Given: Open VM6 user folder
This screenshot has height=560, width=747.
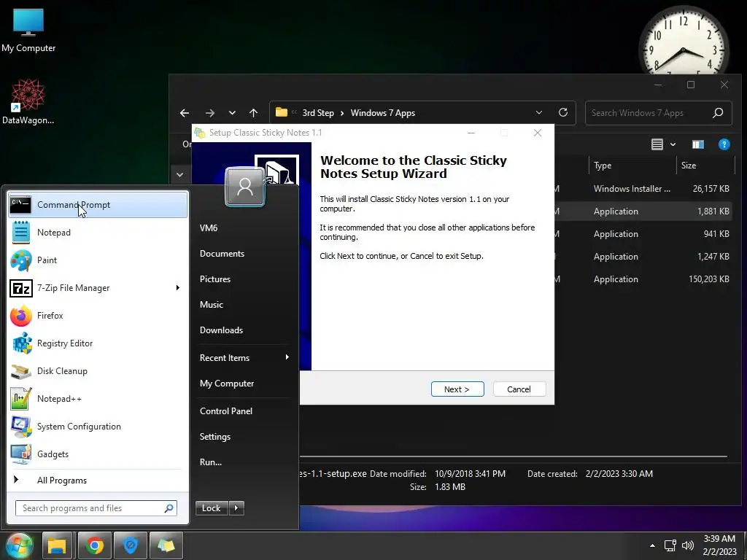Looking at the screenshot, I should 209,228.
